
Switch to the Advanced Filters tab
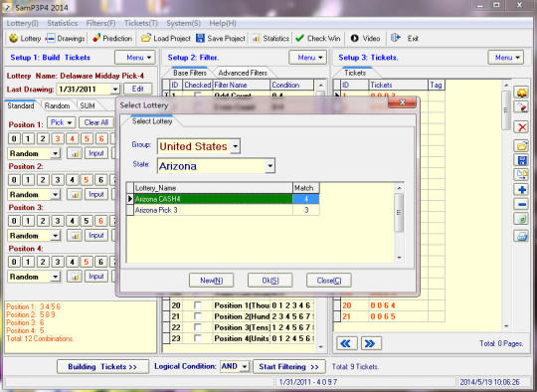point(243,73)
